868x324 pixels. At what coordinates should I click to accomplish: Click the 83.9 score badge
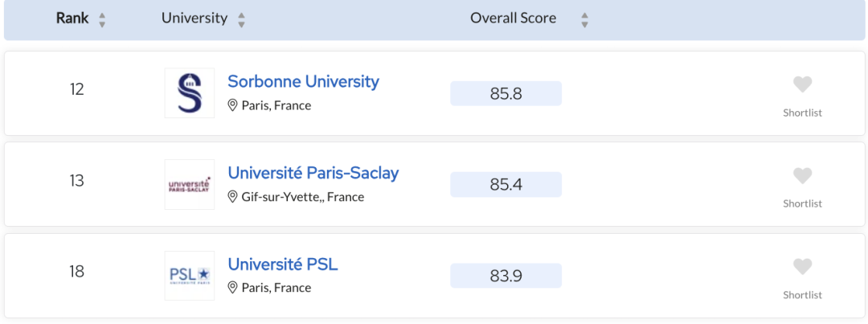coord(506,275)
